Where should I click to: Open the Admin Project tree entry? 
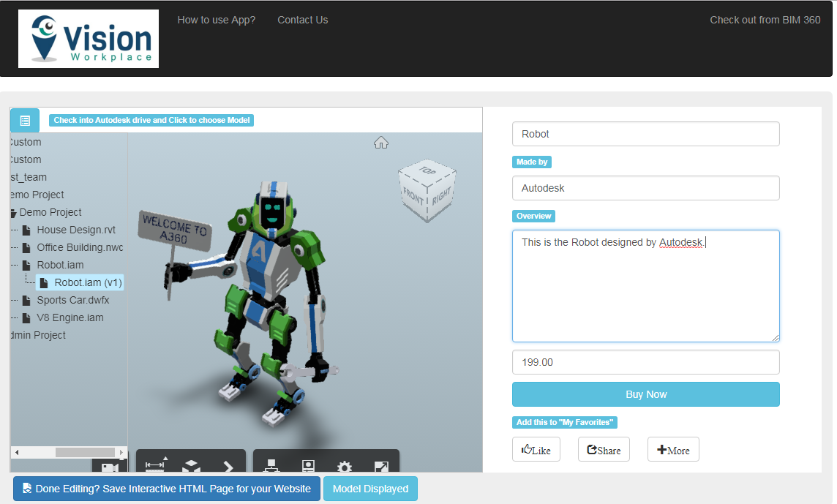(x=39, y=335)
